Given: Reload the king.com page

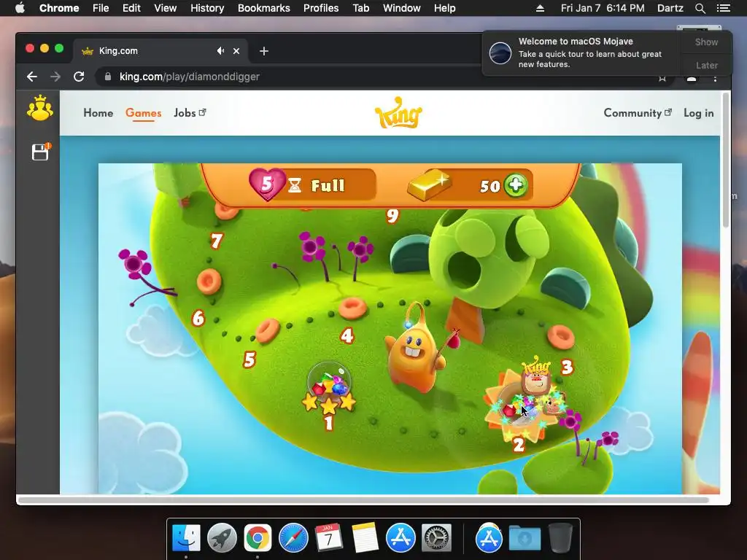Looking at the screenshot, I should [79, 77].
